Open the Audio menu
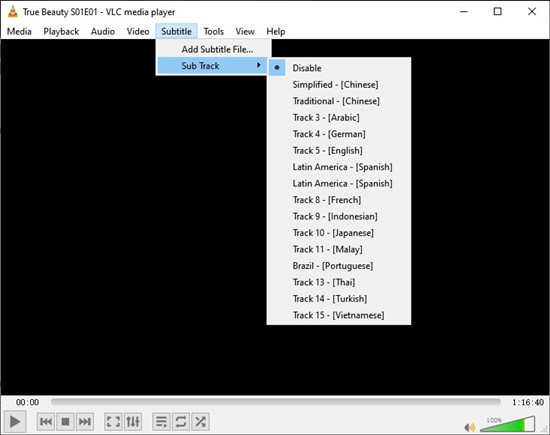 tap(103, 32)
